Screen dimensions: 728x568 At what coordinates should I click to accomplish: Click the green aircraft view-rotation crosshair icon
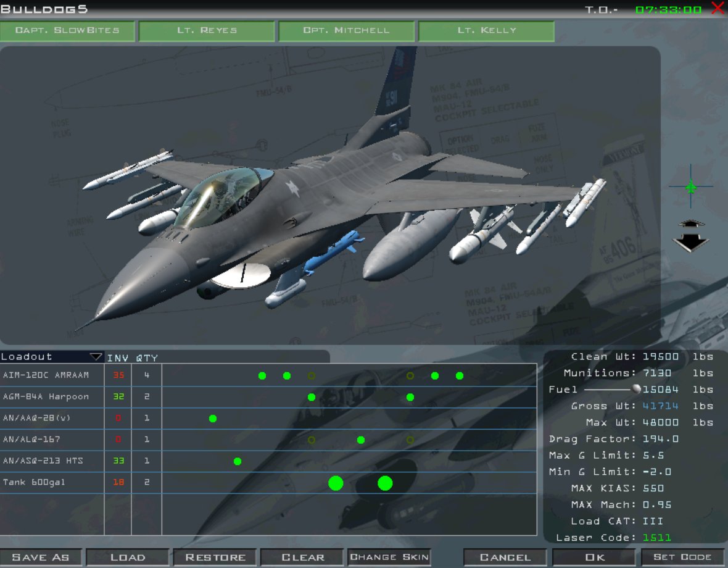click(691, 186)
